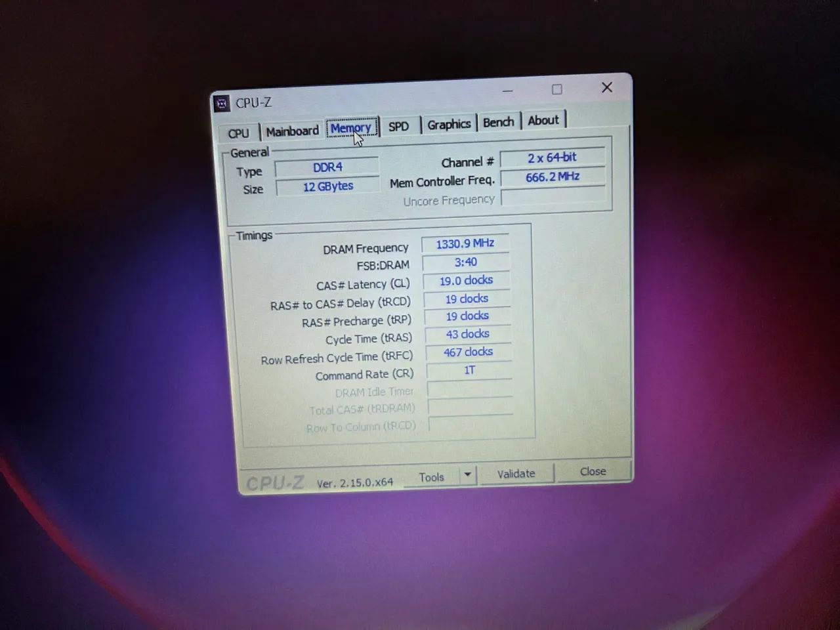Open the Bench tab
This screenshot has height=630, width=840.
pyautogui.click(x=499, y=122)
